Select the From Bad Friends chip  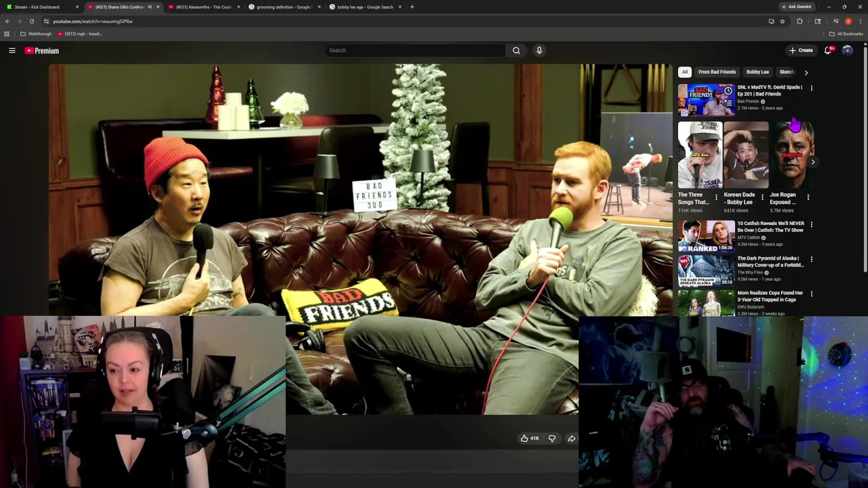point(717,72)
